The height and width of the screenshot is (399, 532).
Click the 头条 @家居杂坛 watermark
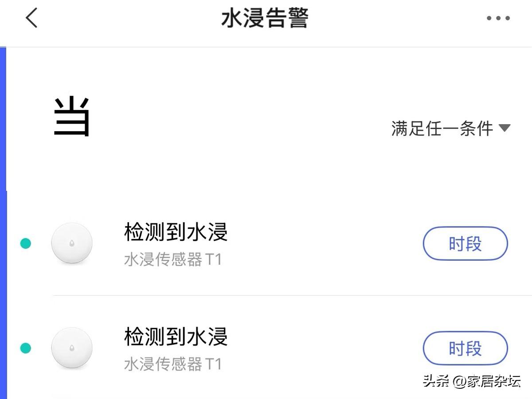click(472, 381)
